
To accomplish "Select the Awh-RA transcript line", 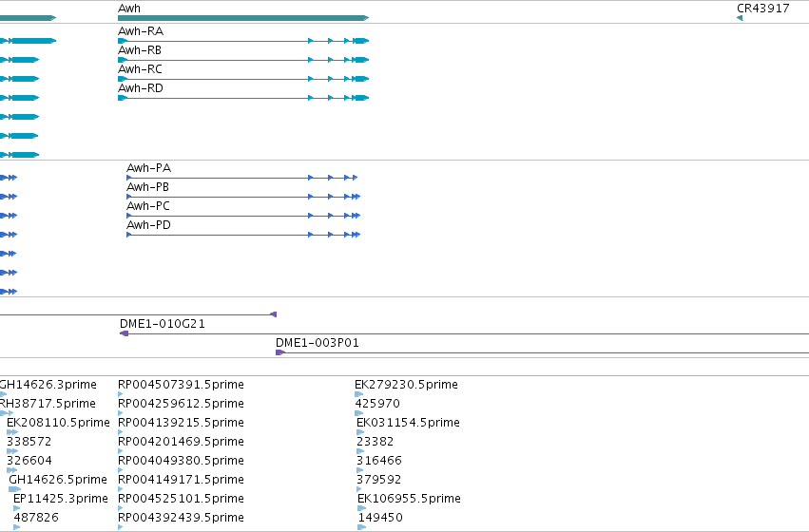I will pyautogui.click(x=243, y=41).
